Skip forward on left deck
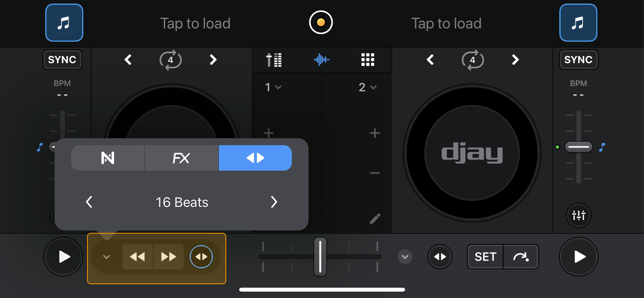The height and width of the screenshot is (298, 644). coord(169,257)
